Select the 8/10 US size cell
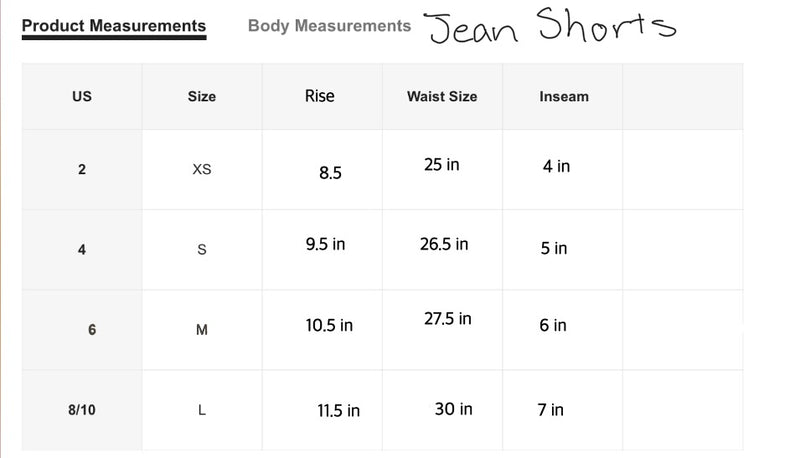The height and width of the screenshot is (458, 800). pyautogui.click(x=82, y=410)
